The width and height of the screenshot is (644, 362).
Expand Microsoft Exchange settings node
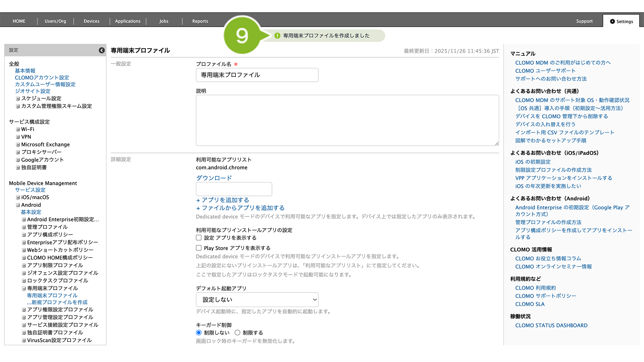click(18, 144)
